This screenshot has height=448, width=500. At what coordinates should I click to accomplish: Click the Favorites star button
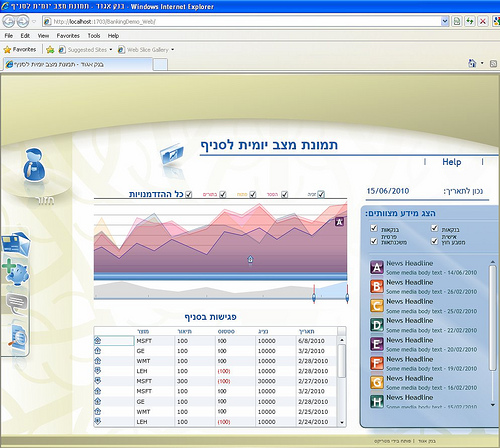coord(20,50)
